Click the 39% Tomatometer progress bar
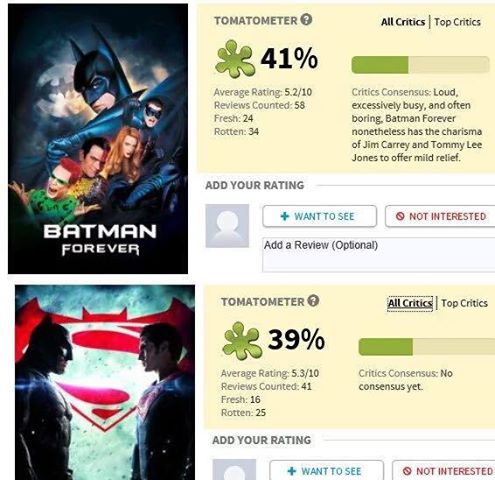Viewport: 495px width, 480px height. (x=427, y=347)
